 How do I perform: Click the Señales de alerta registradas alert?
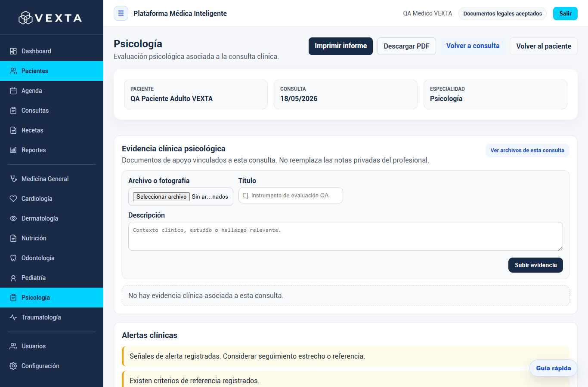(346, 356)
